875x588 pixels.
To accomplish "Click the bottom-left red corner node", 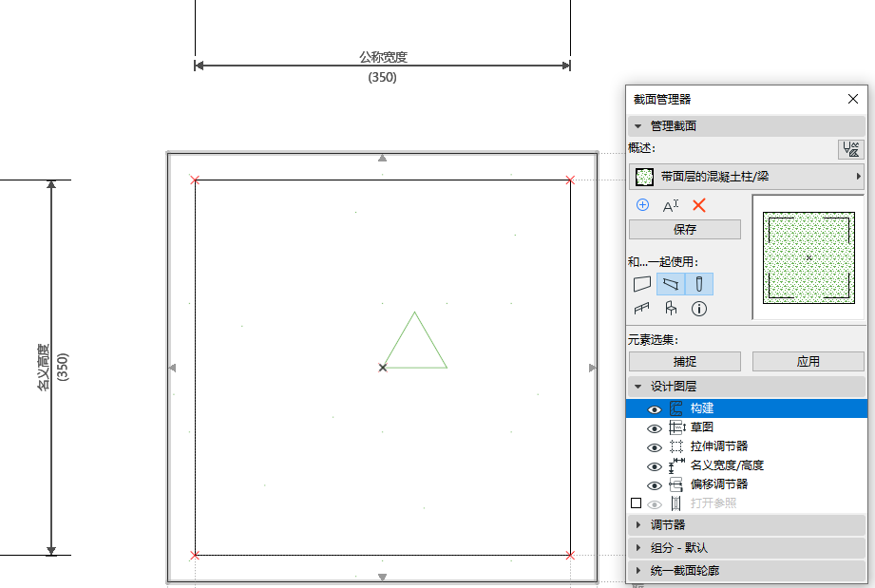I will coord(194,555).
